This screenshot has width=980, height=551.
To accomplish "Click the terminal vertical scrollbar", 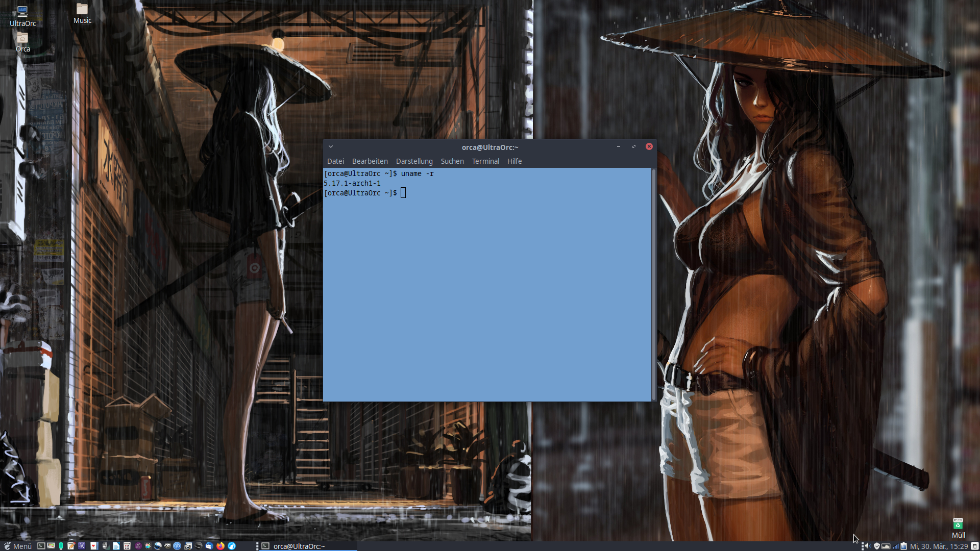I will click(654, 284).
